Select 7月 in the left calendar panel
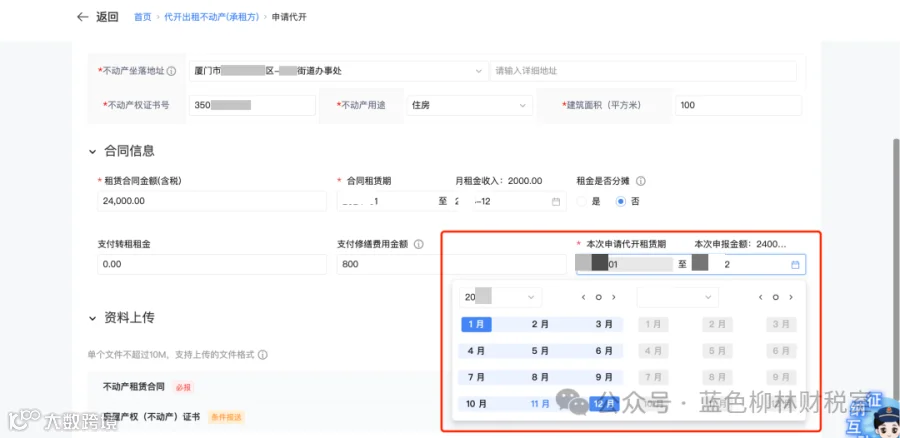This screenshot has width=900, height=438. (x=476, y=377)
